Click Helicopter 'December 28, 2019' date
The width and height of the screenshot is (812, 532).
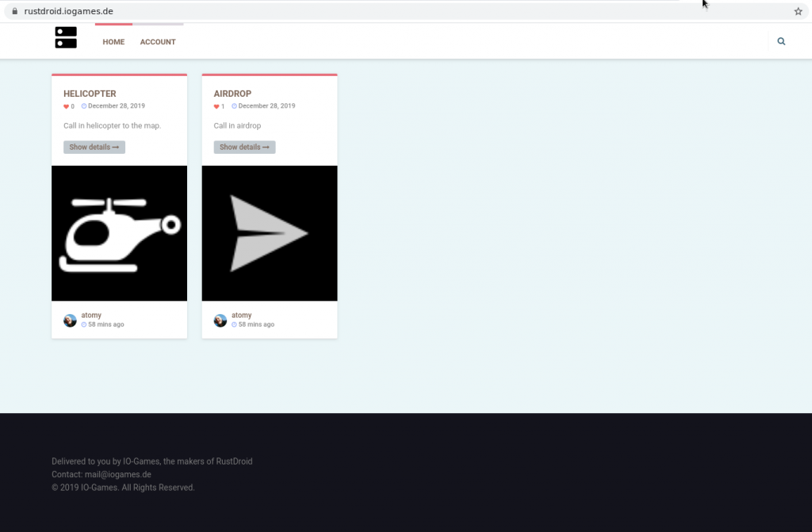pos(117,105)
